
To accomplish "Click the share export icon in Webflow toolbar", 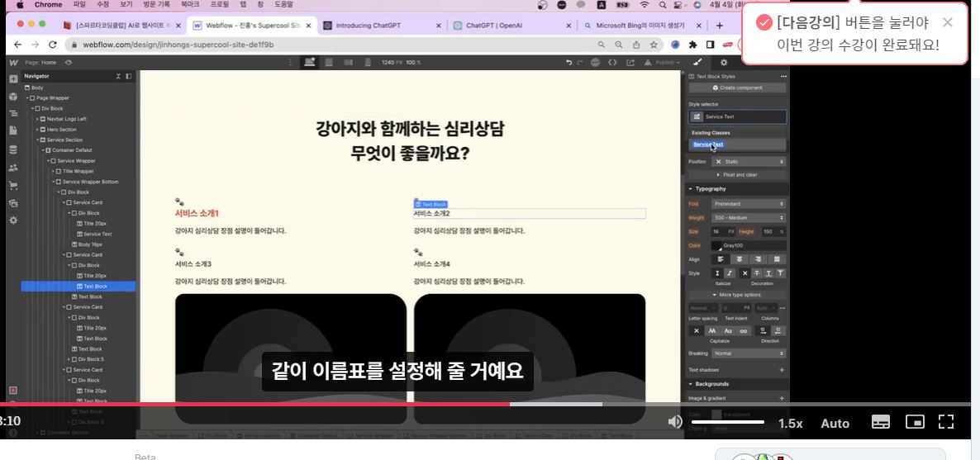I will point(630,63).
